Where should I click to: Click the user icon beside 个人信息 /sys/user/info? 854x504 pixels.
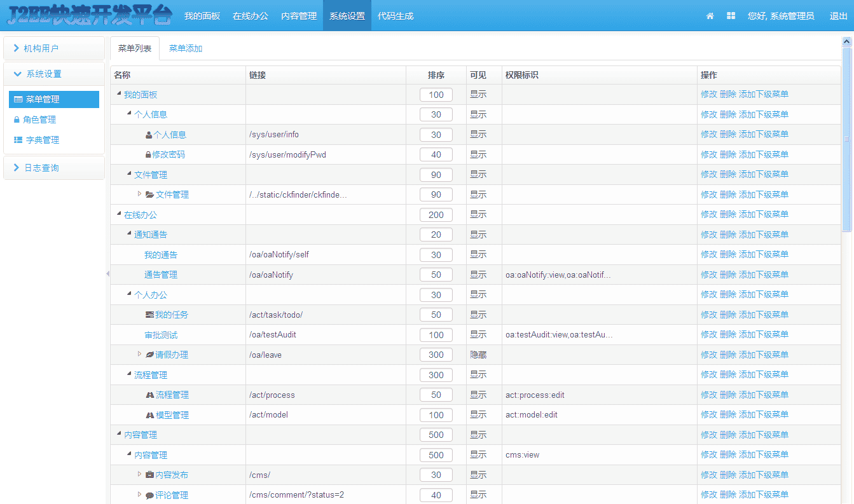[x=149, y=135]
